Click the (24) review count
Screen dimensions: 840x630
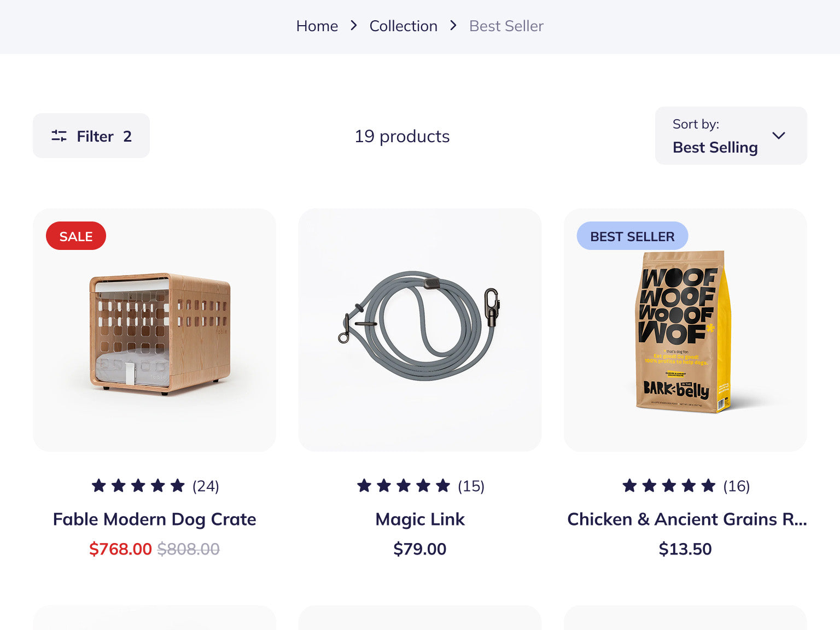pyautogui.click(x=206, y=486)
